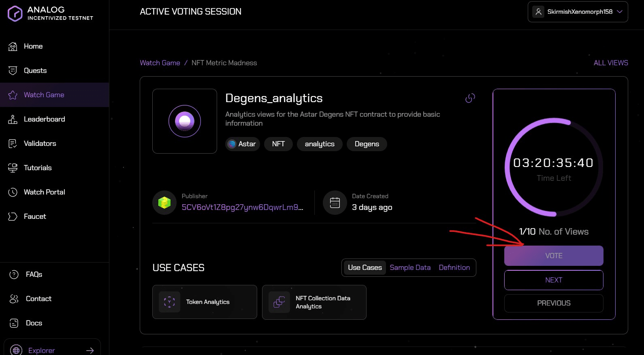Open Tutorials from the sidebar icon

point(13,168)
